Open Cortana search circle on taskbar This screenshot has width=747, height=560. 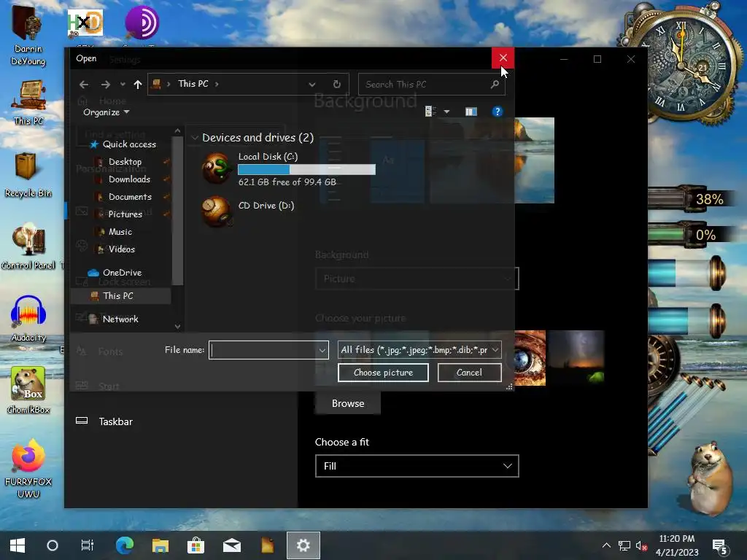coord(53,545)
